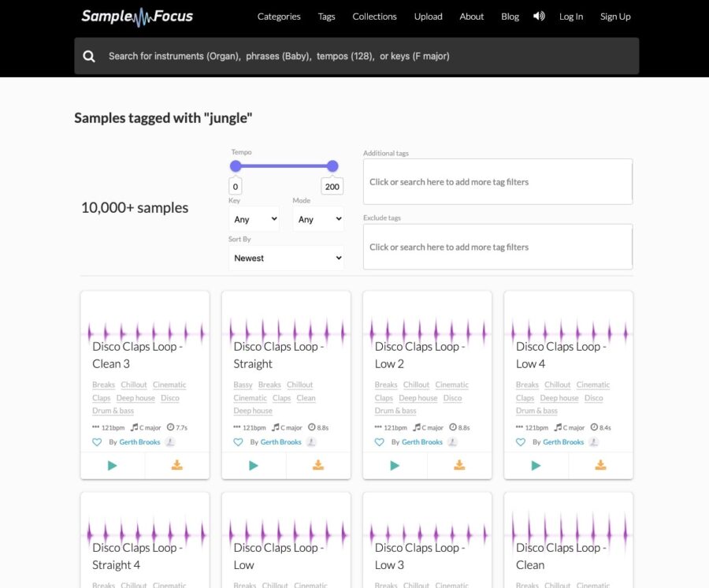Go to the Collections page

374,17
